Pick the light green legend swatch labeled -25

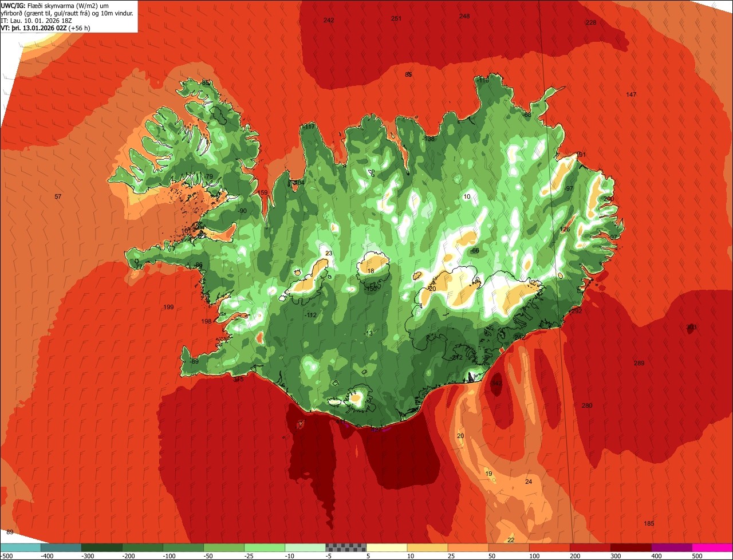(265, 547)
